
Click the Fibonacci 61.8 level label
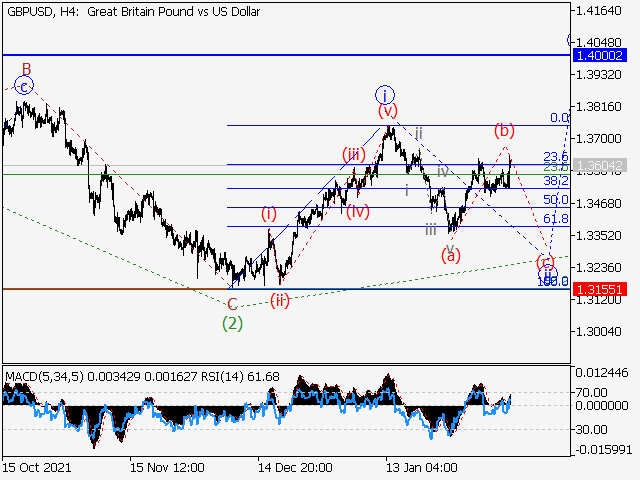(x=556, y=219)
